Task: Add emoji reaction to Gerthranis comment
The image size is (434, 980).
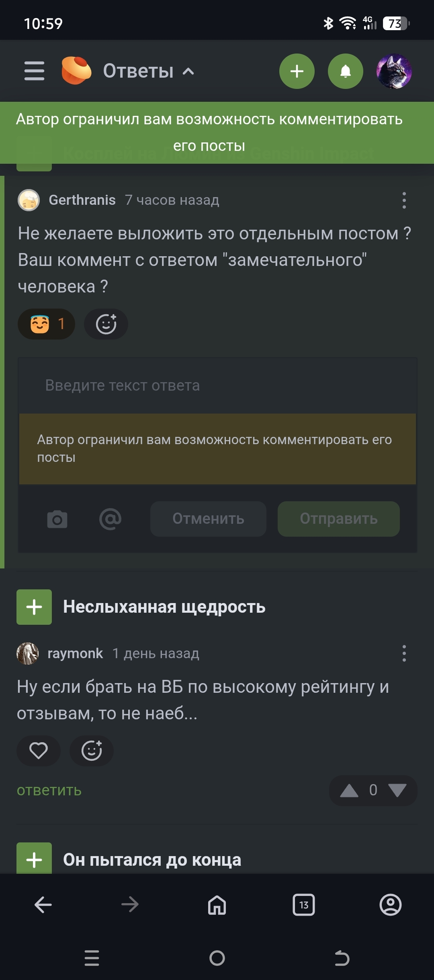Action: tap(106, 324)
